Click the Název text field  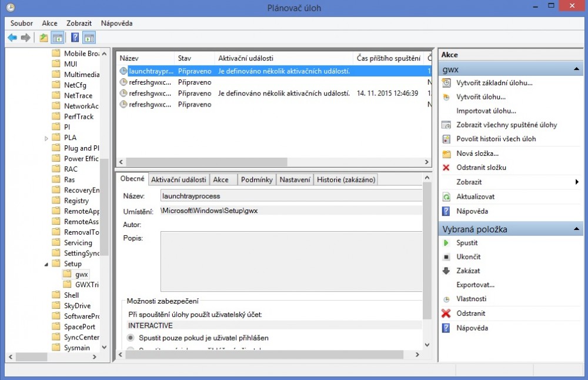291,196
